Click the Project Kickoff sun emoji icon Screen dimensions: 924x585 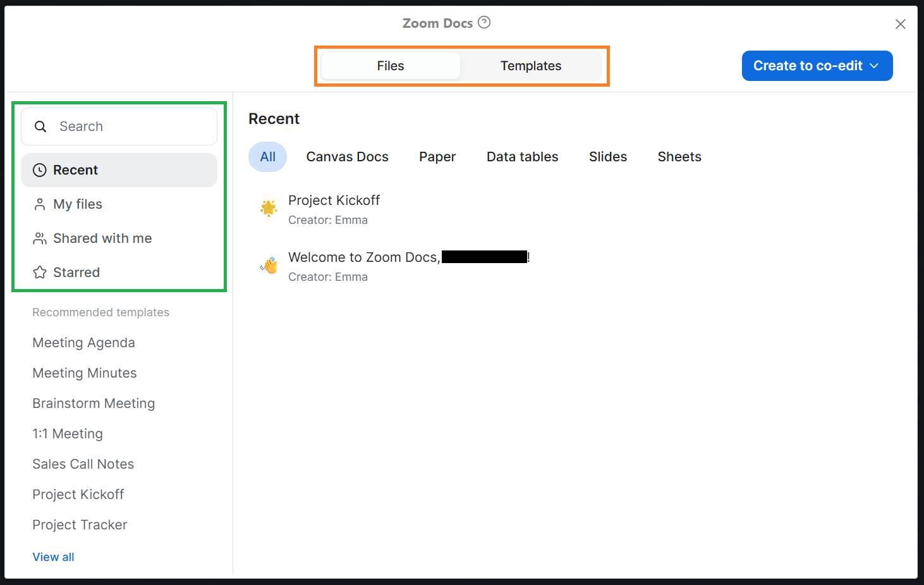269,208
